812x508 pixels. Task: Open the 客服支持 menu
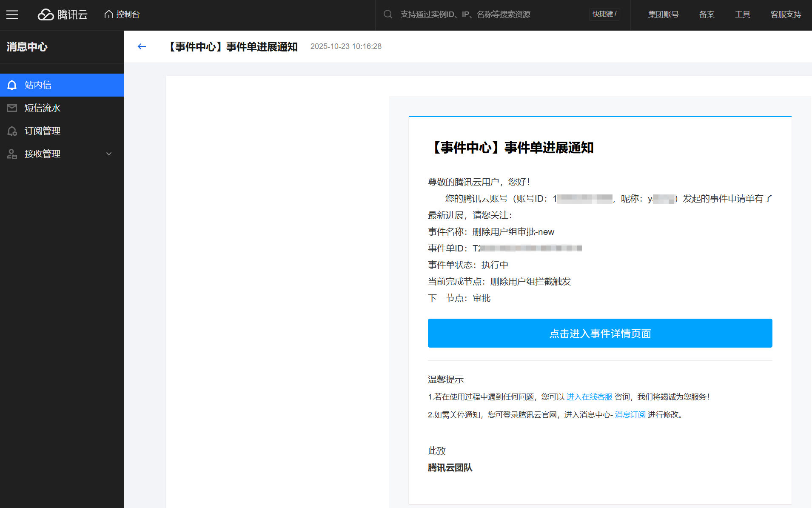pyautogui.click(x=786, y=14)
